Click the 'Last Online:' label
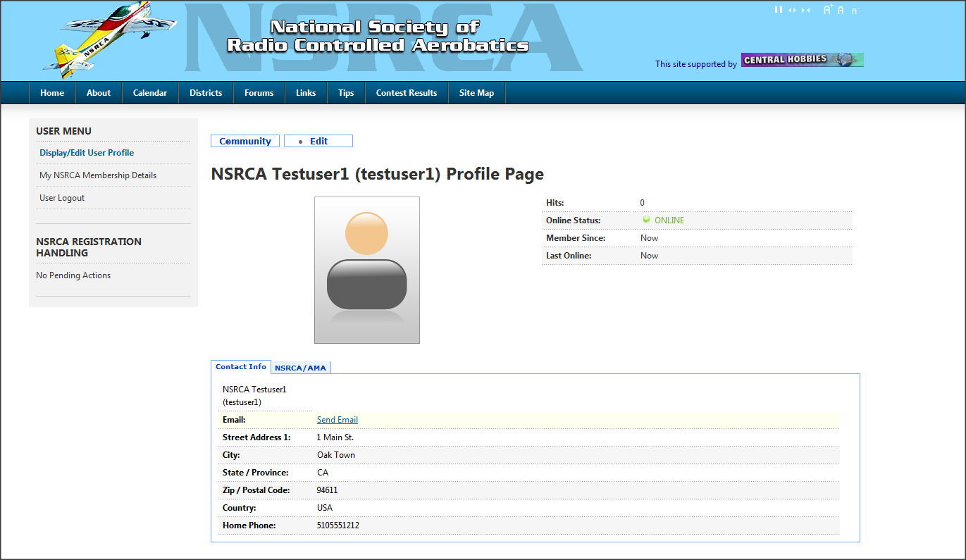Image resolution: width=966 pixels, height=560 pixels. [569, 256]
